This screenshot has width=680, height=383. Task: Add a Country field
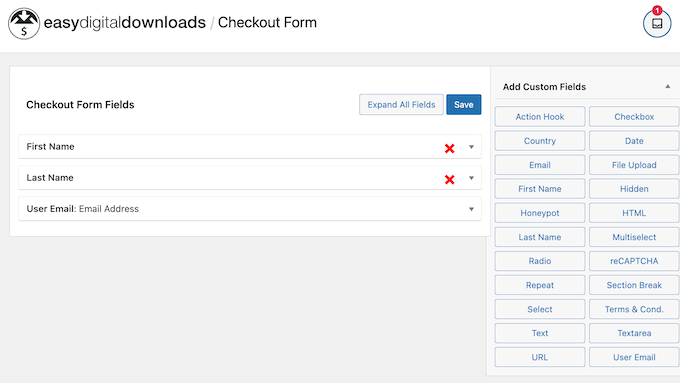pos(540,141)
